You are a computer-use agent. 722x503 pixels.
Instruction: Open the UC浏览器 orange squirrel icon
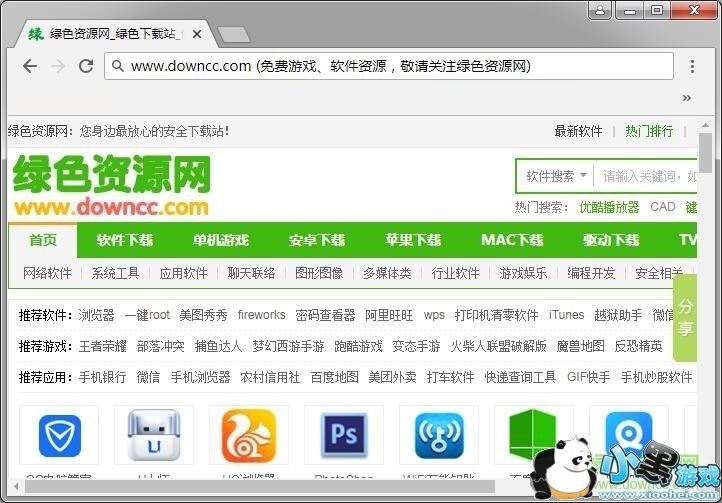(x=249, y=435)
